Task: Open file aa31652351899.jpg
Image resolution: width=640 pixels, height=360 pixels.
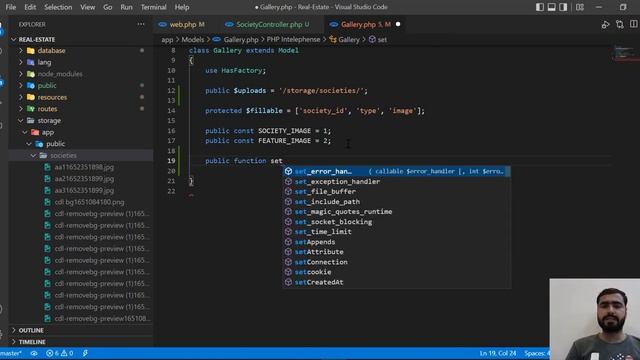Action: pos(84,191)
